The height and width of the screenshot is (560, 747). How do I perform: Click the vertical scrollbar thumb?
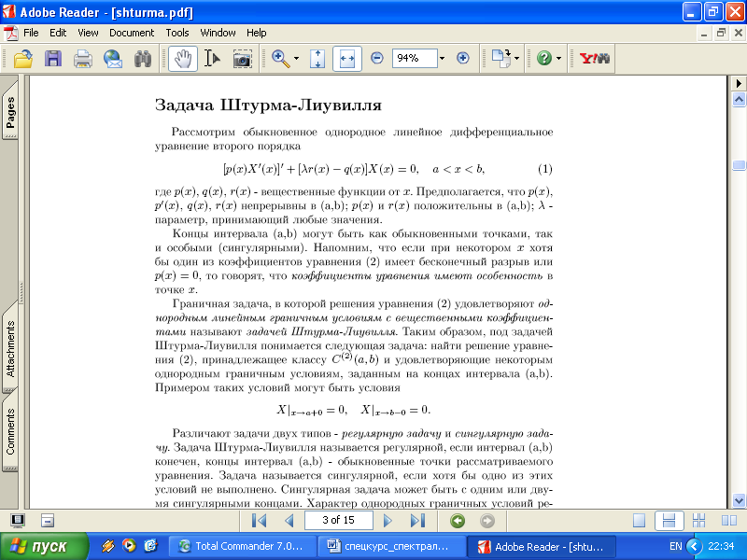[x=739, y=165]
